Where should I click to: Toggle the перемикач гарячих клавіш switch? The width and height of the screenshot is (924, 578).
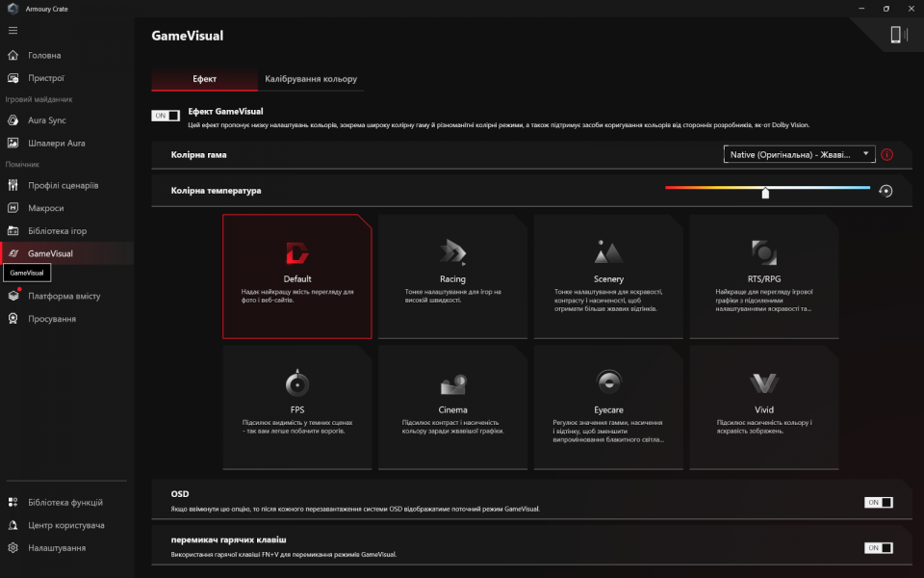879,548
